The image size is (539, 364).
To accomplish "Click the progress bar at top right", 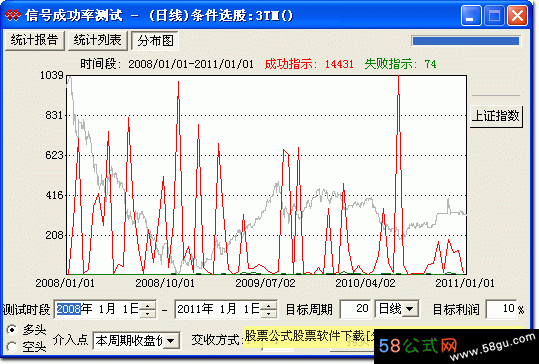I will click(466, 41).
